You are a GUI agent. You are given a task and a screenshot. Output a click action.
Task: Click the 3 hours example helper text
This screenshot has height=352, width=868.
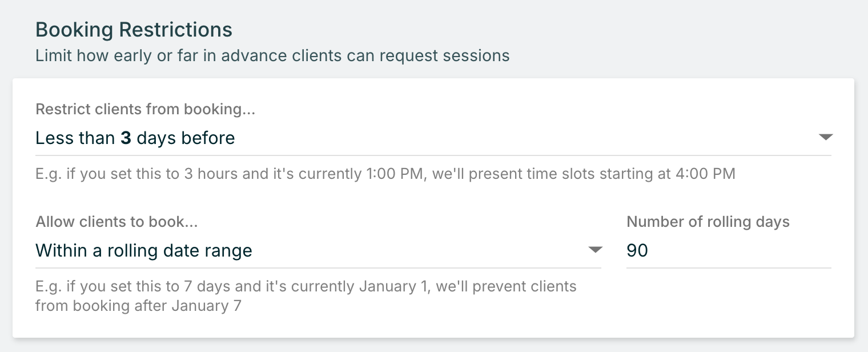tap(385, 174)
